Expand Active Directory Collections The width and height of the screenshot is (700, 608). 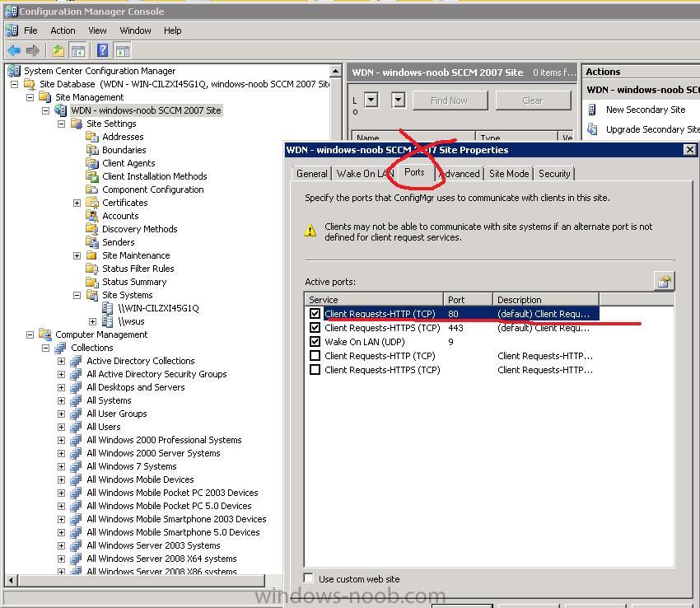coord(61,361)
